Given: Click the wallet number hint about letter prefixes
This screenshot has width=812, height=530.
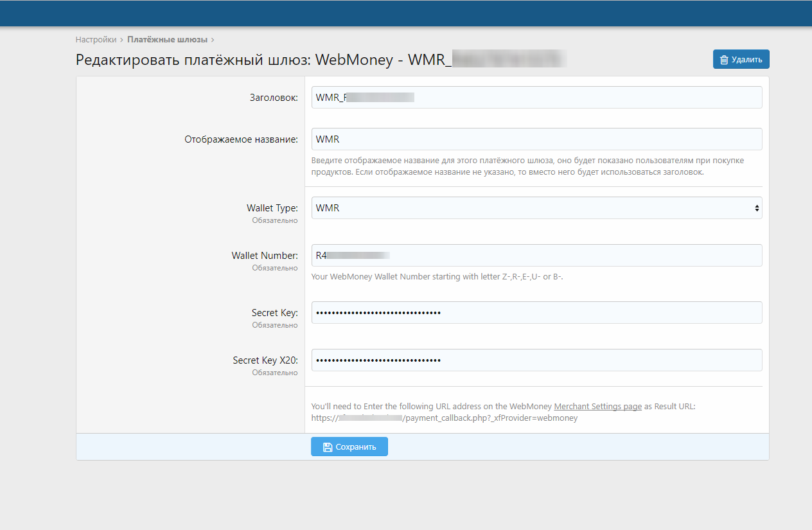Looking at the screenshot, I should click(437, 277).
